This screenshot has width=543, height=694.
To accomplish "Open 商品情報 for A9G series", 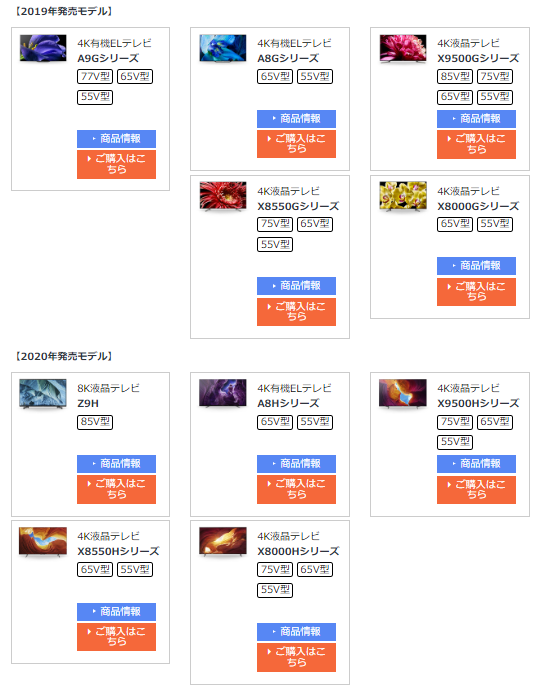I will pos(116,139).
